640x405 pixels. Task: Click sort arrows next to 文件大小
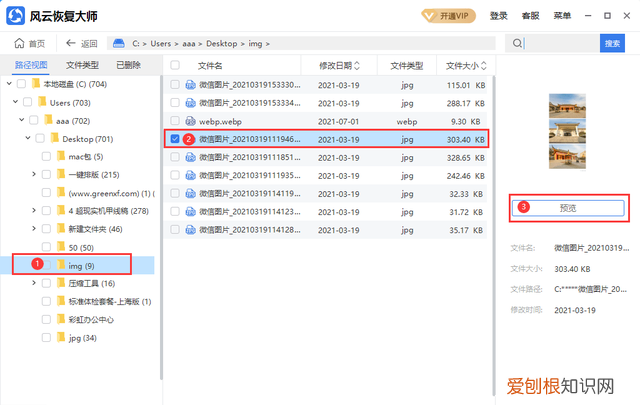[x=484, y=66]
